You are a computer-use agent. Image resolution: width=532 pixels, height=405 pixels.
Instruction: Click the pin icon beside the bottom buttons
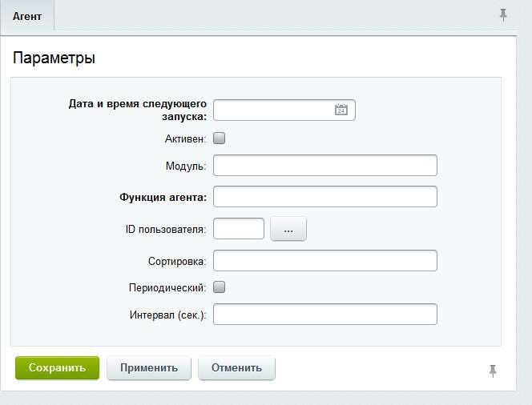click(x=493, y=371)
